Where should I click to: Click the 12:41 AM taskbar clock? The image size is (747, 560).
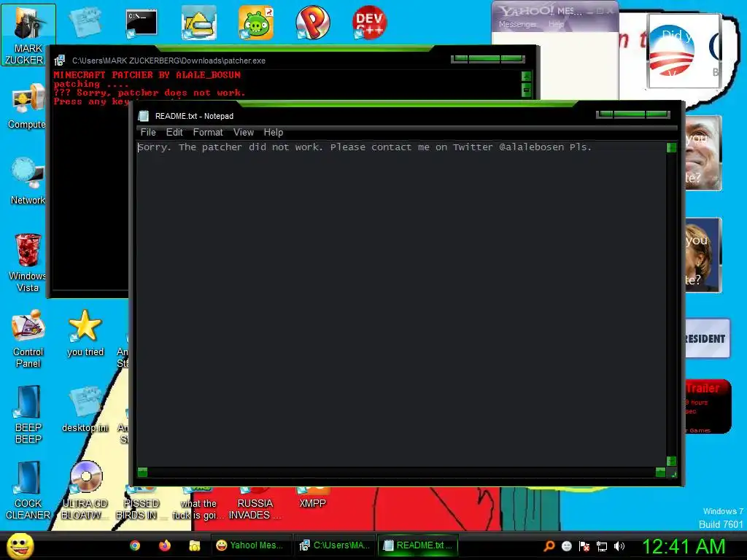coord(684,546)
